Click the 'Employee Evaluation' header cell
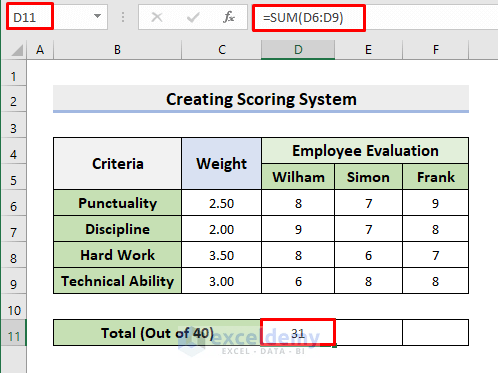The image size is (498, 373). click(x=365, y=150)
